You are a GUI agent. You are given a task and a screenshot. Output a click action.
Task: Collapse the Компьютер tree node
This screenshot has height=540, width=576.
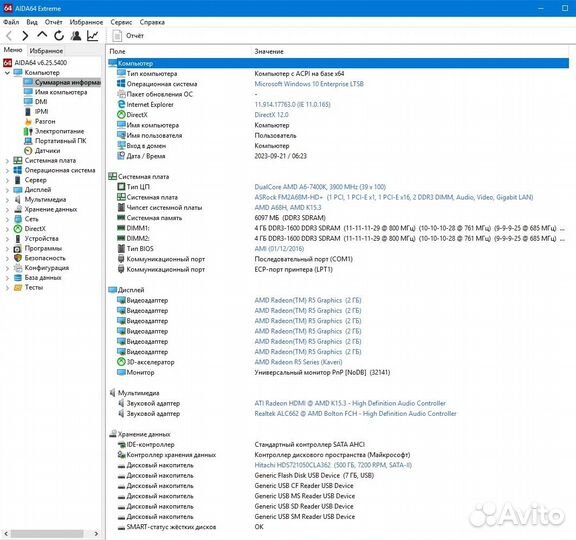(7, 73)
